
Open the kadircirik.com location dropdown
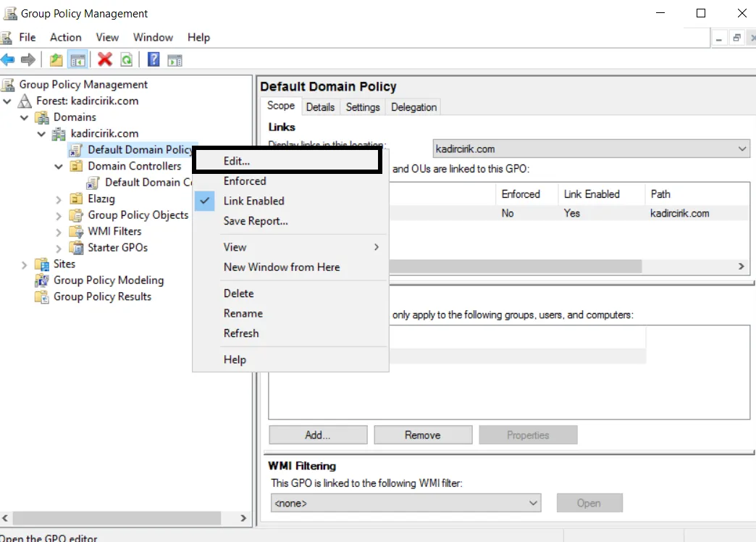coord(591,149)
